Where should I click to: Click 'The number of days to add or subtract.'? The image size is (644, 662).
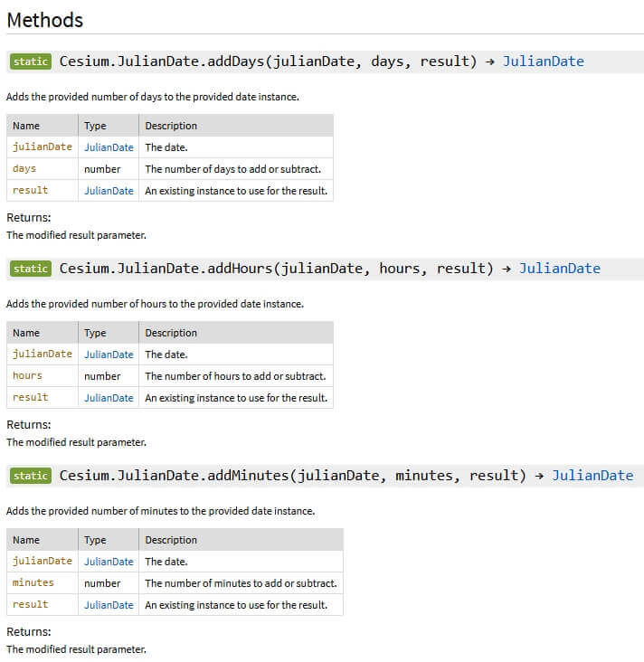coord(232,169)
